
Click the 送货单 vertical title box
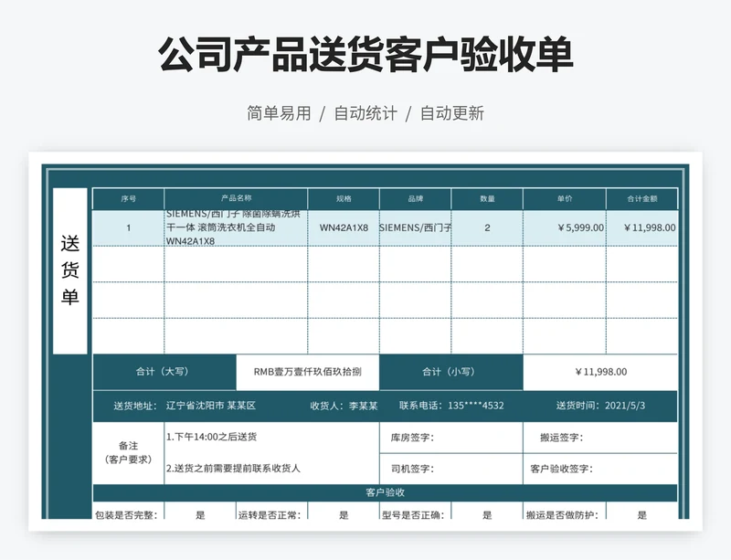70,271
